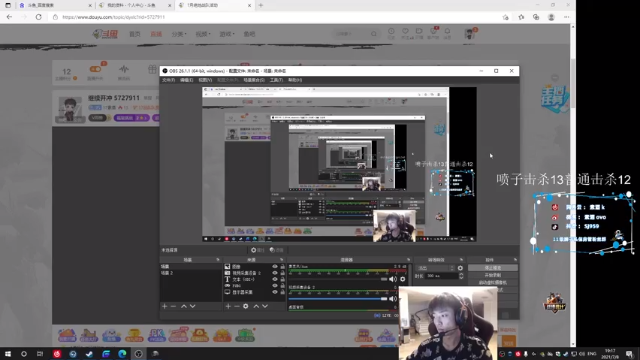640x360 pixels.
Task: Open scene transition properties gear icon
Action: pyautogui.click(x=460, y=268)
